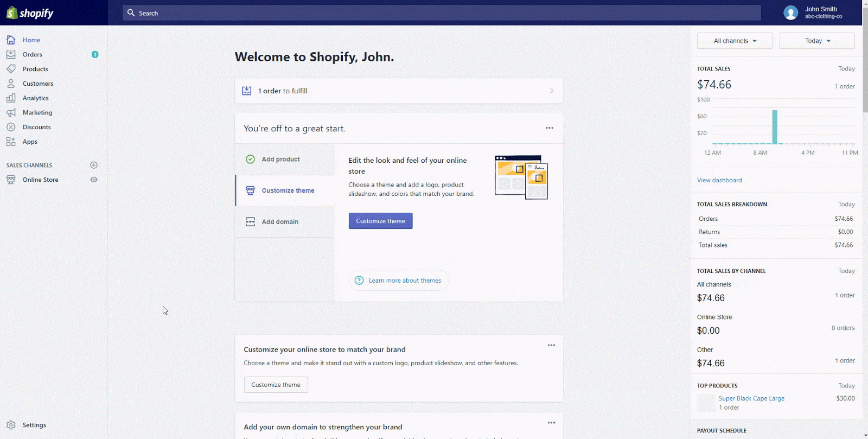Open the Today date range dropdown

click(817, 41)
